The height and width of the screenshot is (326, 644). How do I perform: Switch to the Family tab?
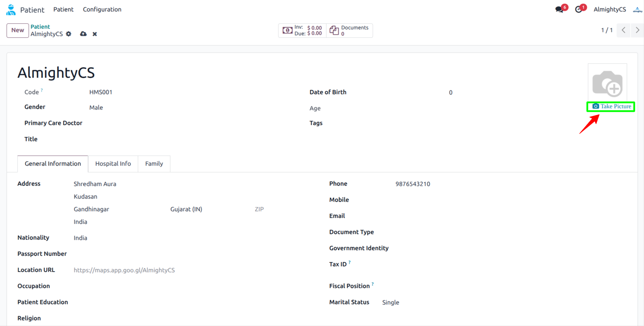[x=154, y=164]
